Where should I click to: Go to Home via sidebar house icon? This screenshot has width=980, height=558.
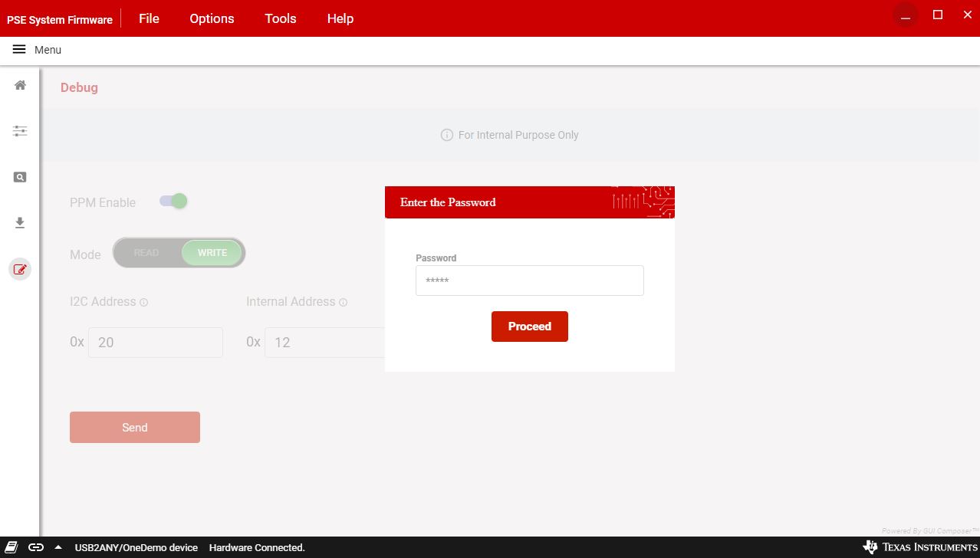[20, 85]
